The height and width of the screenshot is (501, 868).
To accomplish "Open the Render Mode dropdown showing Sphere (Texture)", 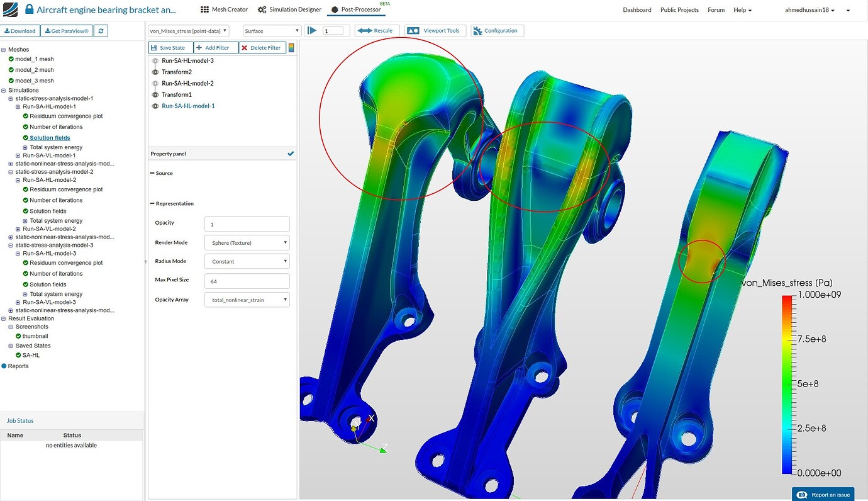I will [247, 242].
